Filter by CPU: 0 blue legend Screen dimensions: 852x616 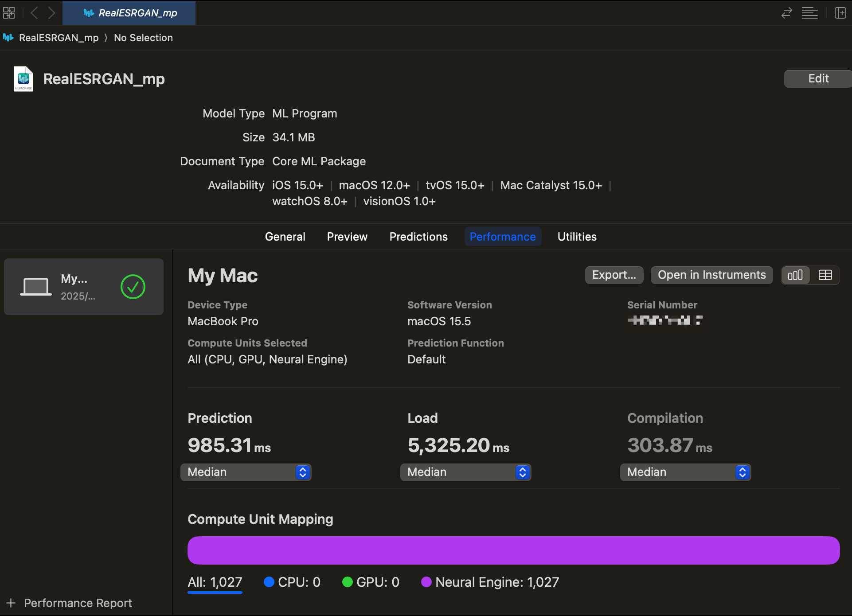point(292,582)
